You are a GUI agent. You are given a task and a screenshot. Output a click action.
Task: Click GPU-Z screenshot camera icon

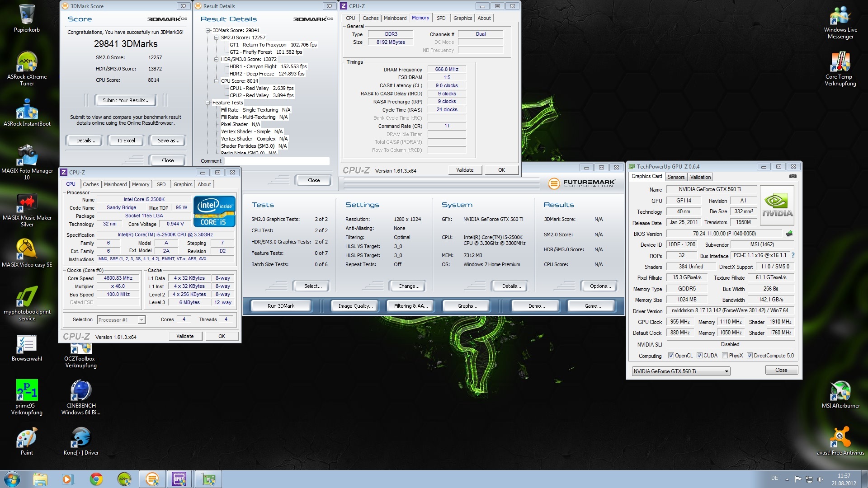793,176
